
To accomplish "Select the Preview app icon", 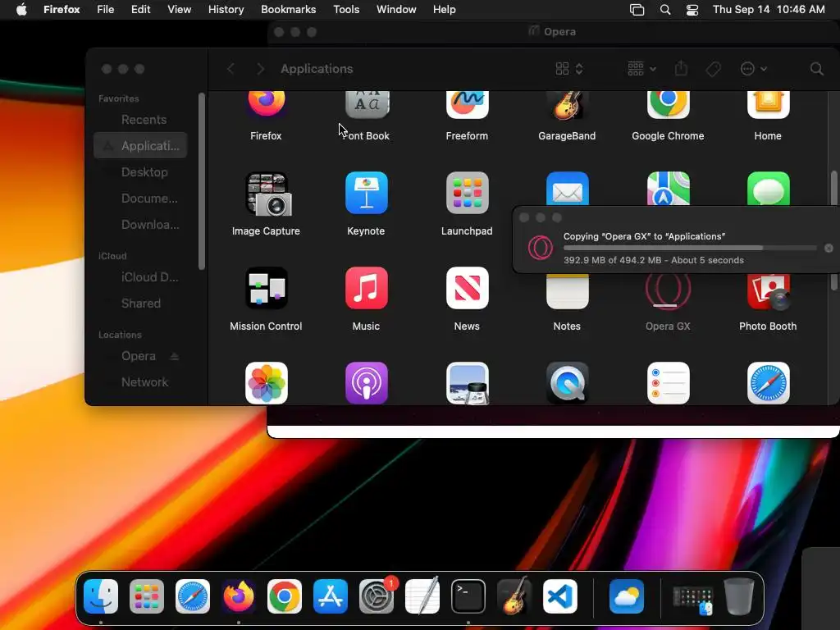I will click(x=467, y=383).
